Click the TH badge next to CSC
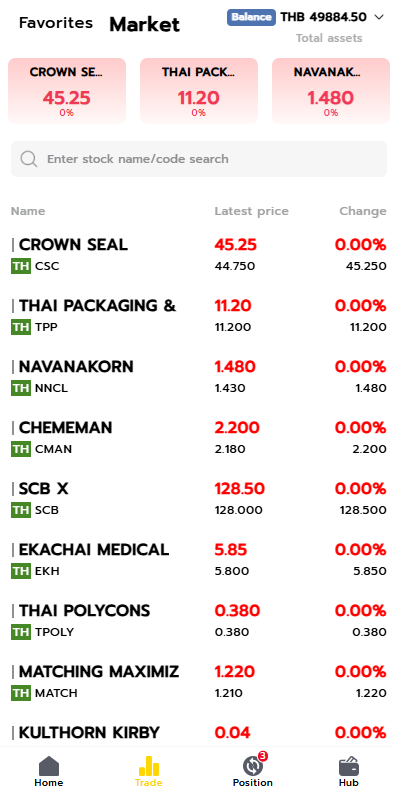 [21, 266]
